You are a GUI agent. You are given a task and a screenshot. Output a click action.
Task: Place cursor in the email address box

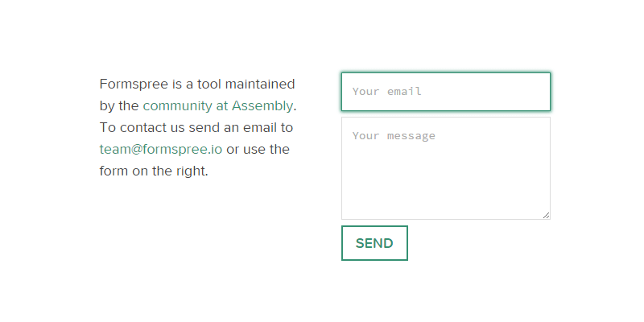483,92
